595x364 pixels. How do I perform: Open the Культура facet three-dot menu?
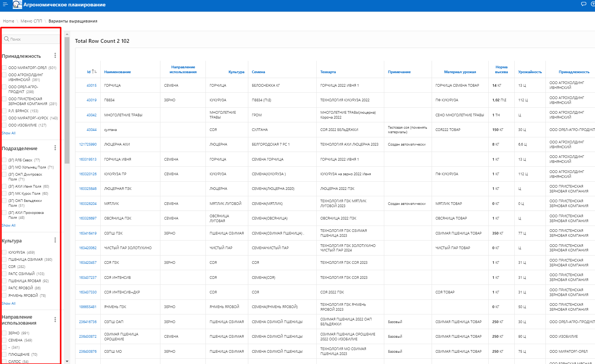tap(55, 240)
